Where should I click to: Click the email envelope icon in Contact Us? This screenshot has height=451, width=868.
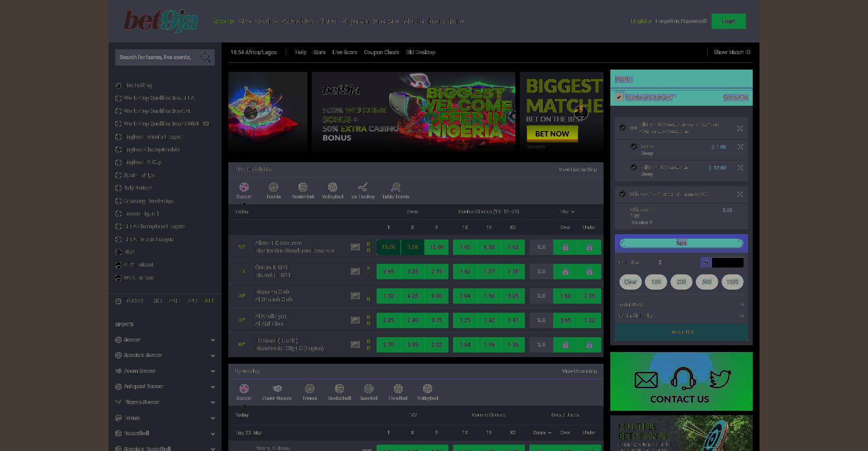[x=646, y=380]
